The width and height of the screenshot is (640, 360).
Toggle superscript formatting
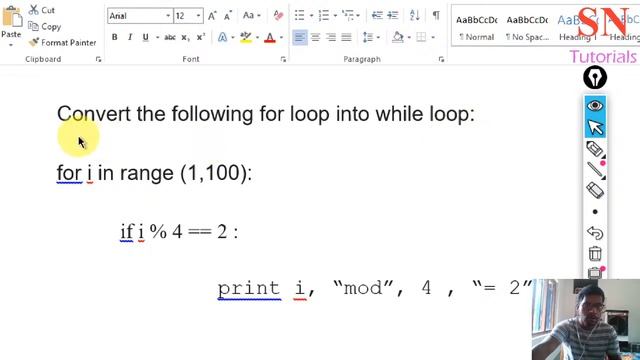[x=201, y=37]
